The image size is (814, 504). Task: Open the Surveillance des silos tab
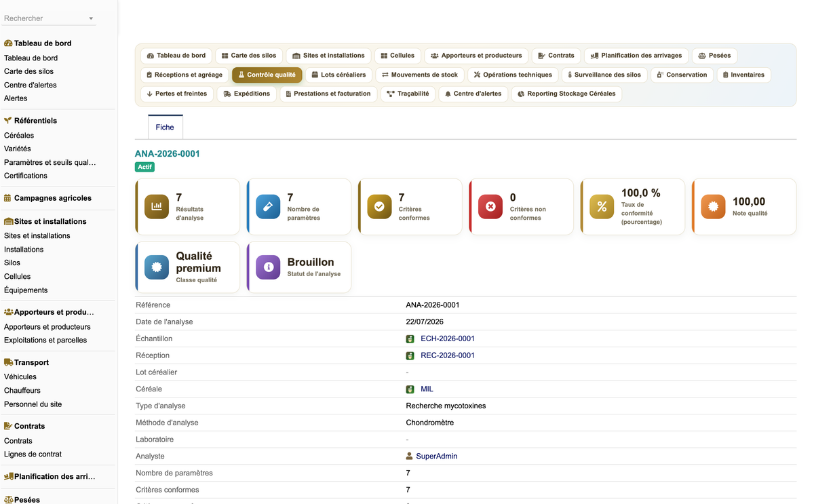click(x=605, y=75)
